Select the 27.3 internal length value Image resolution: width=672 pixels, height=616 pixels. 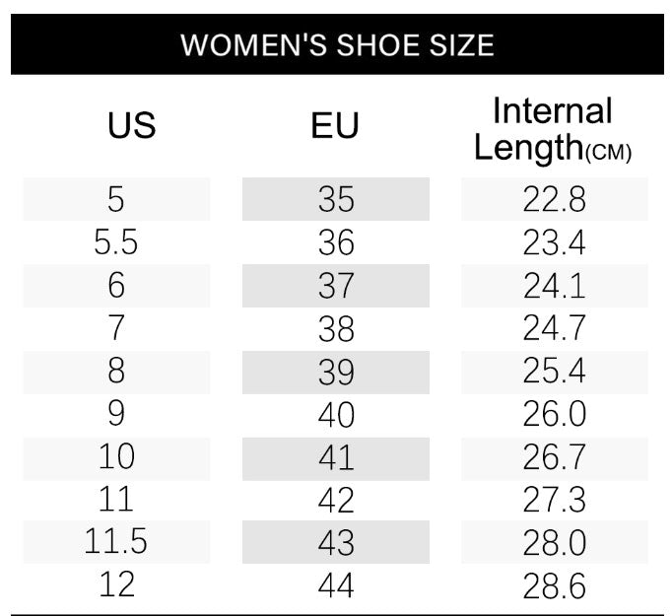[x=555, y=501]
